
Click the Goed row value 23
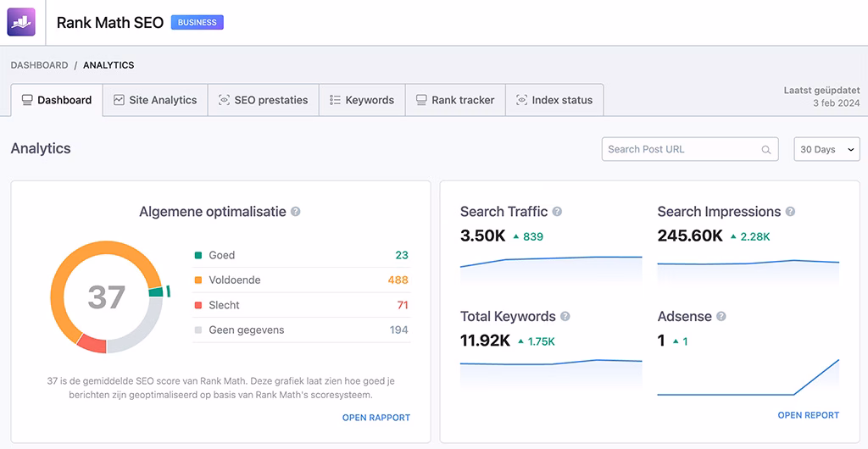pyautogui.click(x=401, y=256)
